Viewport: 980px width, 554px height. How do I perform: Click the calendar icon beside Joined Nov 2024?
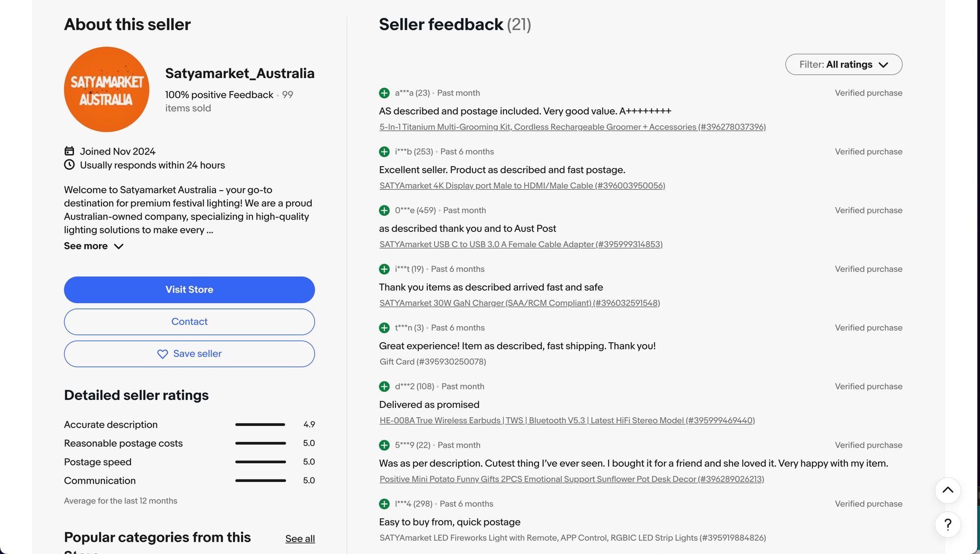pyautogui.click(x=69, y=151)
